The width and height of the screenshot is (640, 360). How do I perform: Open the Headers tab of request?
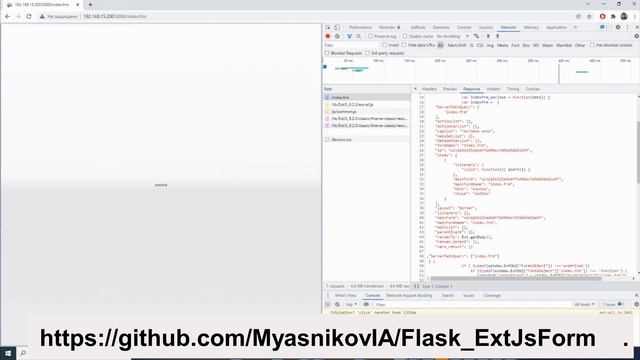[429, 89]
